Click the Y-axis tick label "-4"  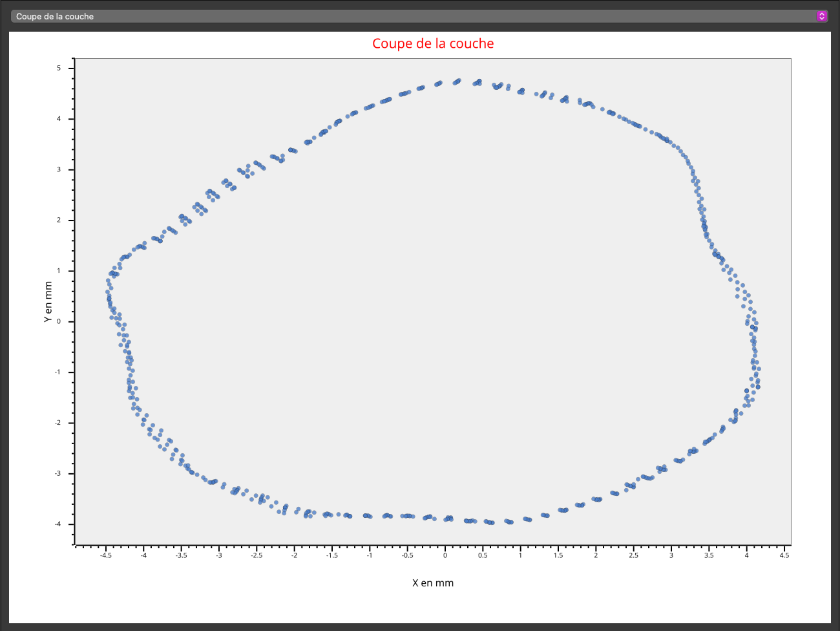pyautogui.click(x=58, y=524)
